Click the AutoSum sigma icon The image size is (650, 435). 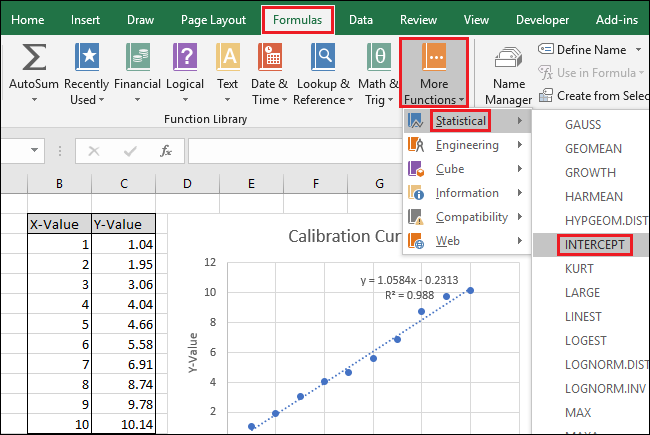34,59
